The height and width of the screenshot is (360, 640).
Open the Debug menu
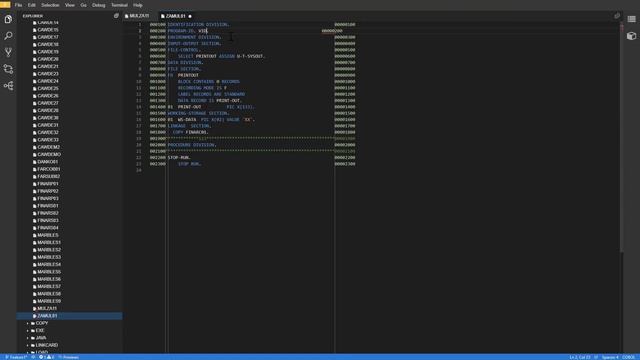(x=98, y=5)
